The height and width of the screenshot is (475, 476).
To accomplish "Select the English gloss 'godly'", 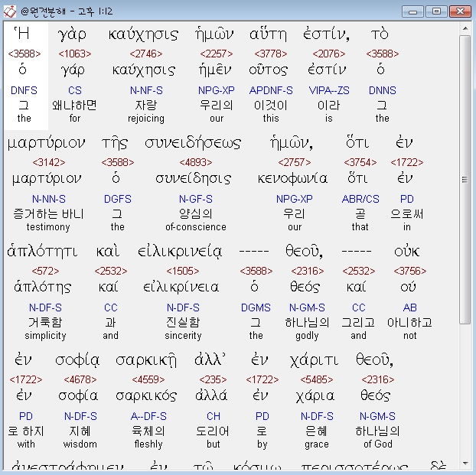I will click(x=307, y=336).
